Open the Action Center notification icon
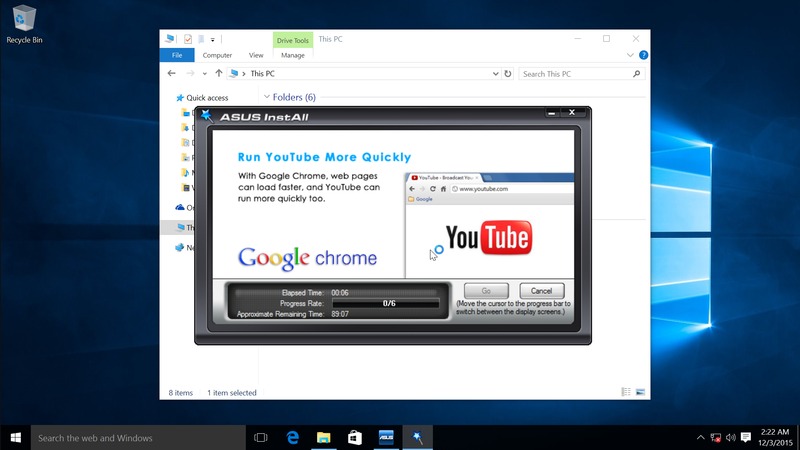The width and height of the screenshot is (800, 450). coord(746,438)
